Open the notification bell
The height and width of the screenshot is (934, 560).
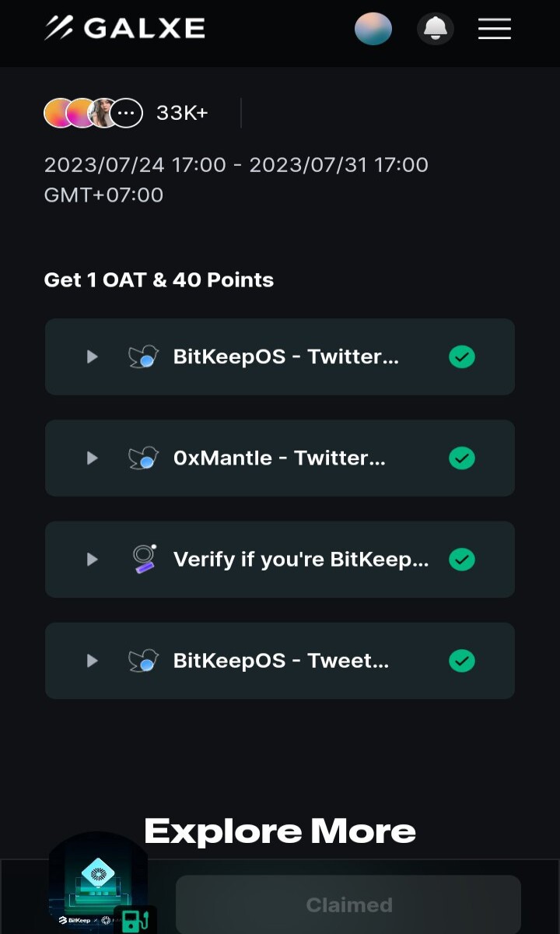click(436, 29)
